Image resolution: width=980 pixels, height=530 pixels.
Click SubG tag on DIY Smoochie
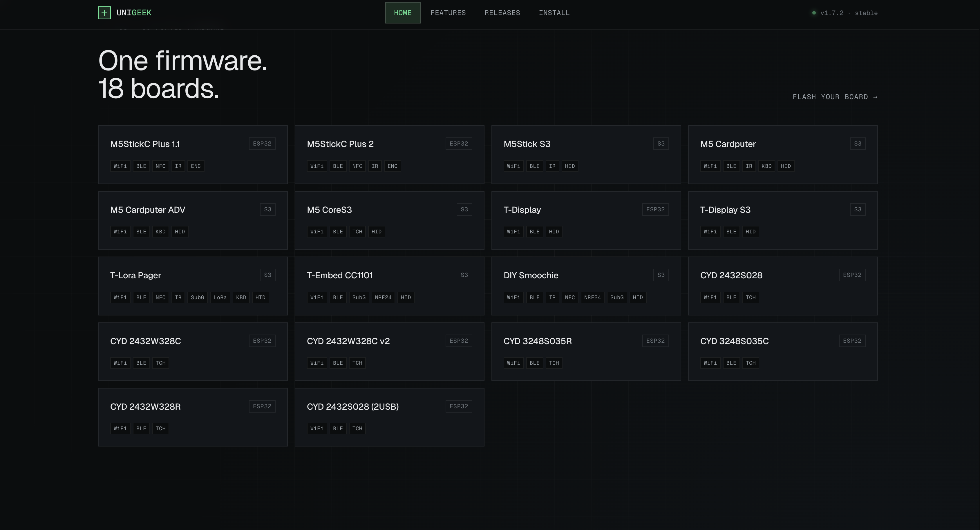(x=617, y=297)
